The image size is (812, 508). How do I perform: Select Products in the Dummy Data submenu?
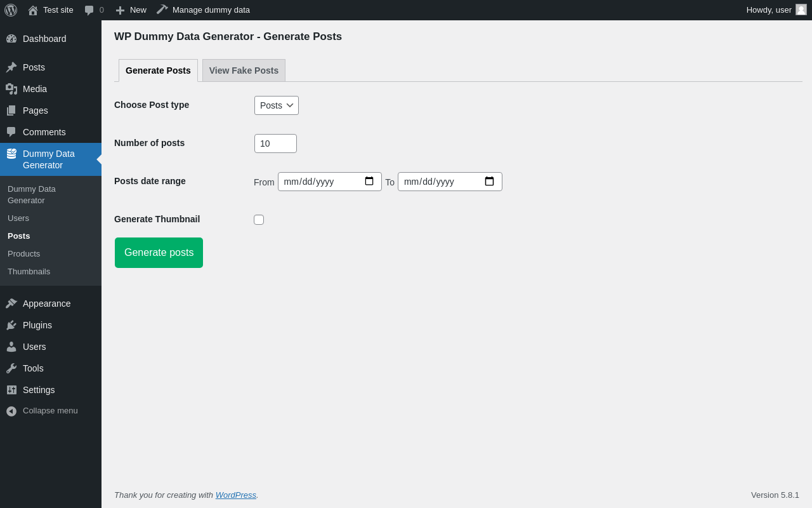(23, 253)
